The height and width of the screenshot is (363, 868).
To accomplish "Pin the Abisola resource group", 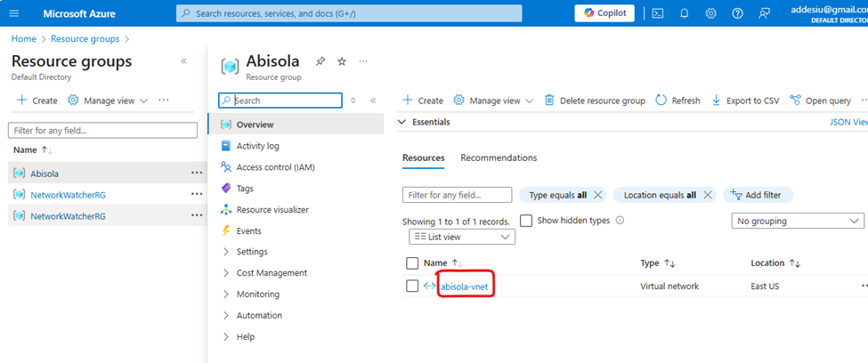I will tap(320, 61).
